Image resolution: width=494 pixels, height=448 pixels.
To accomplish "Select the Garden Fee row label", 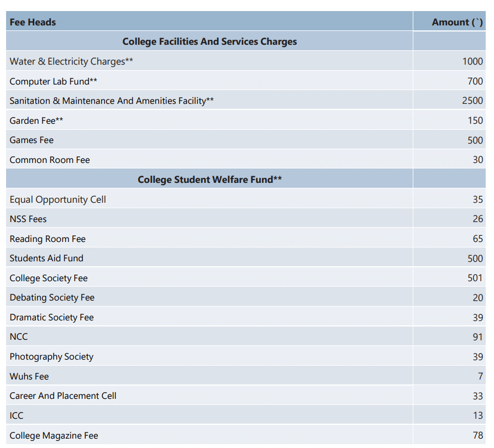I will point(36,120).
